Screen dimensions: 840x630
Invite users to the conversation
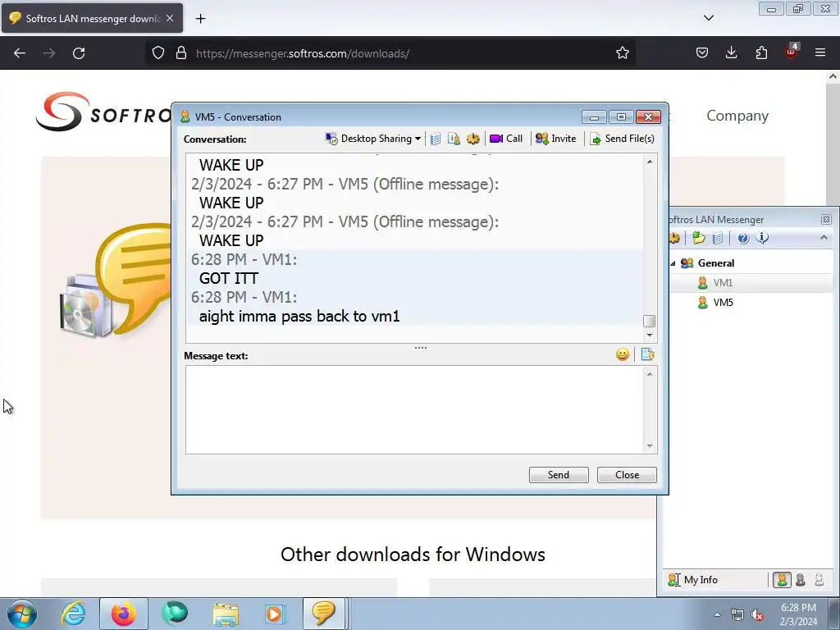tap(555, 139)
